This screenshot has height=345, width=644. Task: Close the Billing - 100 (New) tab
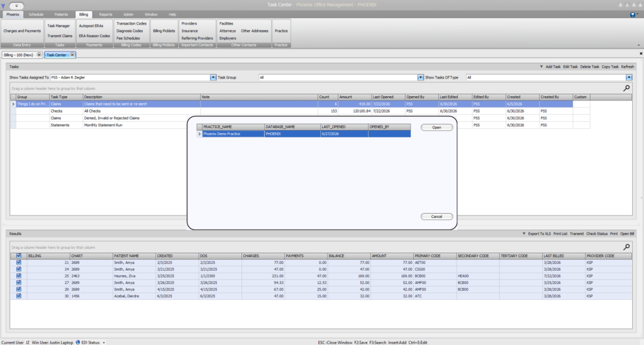39,55
